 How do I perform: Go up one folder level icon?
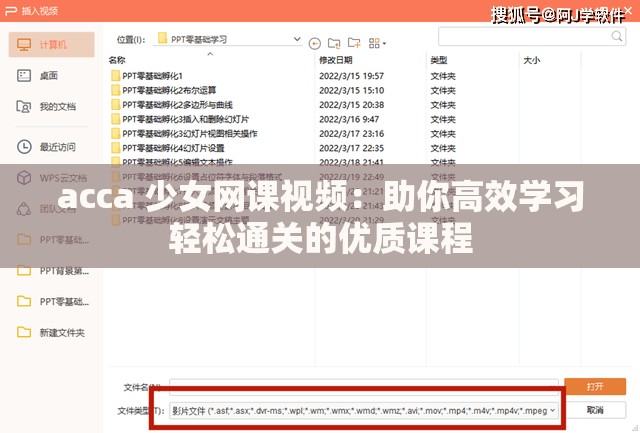334,43
